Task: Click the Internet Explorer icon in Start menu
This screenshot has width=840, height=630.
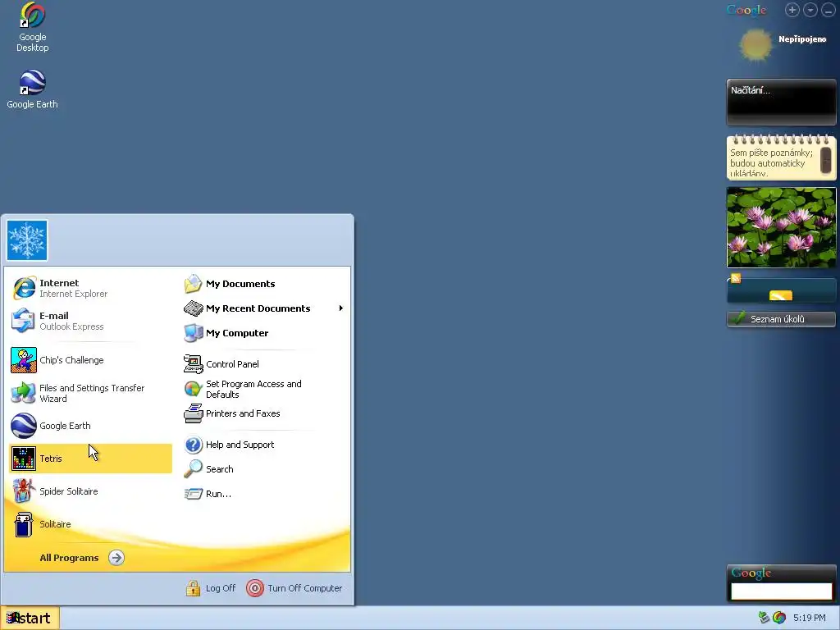Action: click(x=24, y=288)
